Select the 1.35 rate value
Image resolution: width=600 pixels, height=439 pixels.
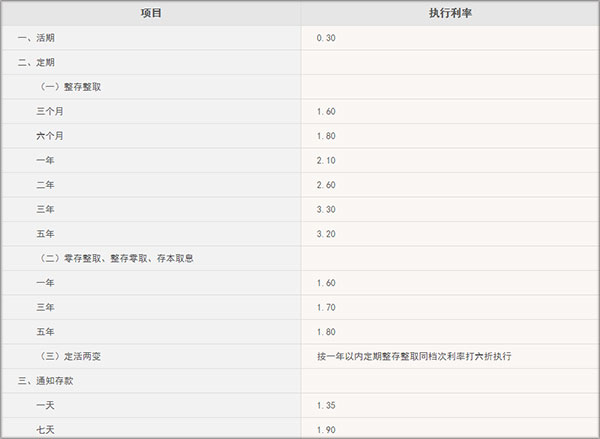[325, 405]
